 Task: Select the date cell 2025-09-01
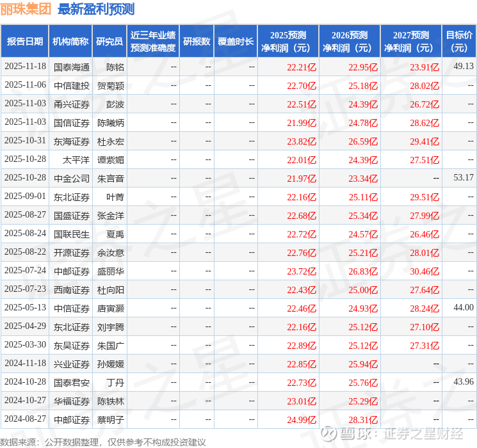(25, 196)
